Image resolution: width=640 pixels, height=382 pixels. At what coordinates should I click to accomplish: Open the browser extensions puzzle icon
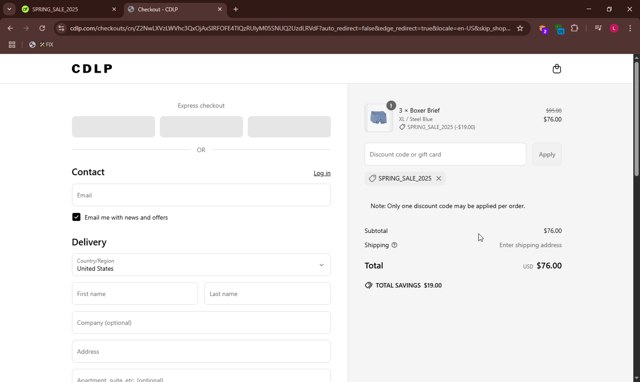574,28
